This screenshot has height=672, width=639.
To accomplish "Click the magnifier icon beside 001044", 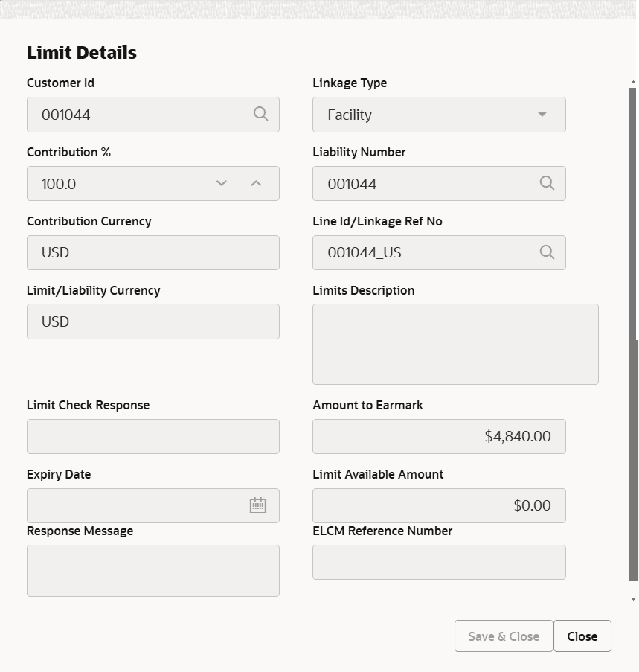I will tap(260, 114).
